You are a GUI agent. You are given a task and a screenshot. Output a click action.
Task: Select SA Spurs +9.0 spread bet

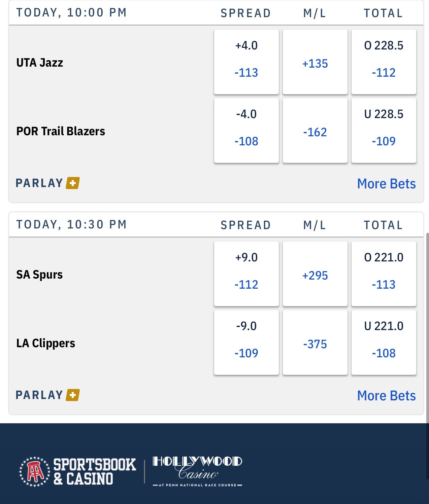(246, 274)
